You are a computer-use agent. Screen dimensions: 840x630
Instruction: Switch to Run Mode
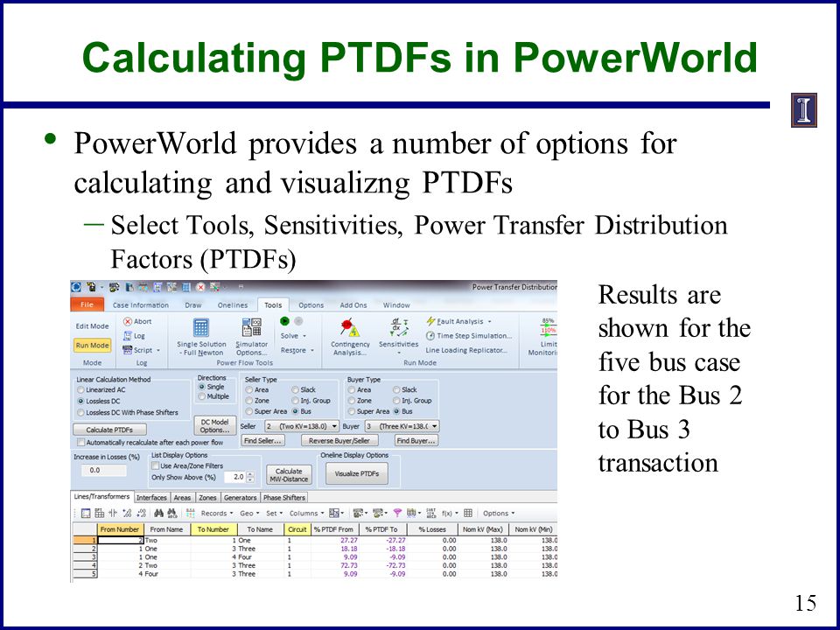coord(92,346)
